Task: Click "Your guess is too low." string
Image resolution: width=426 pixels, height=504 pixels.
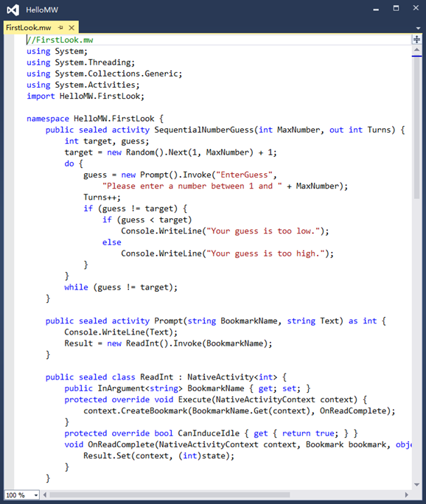Action: click(263, 231)
